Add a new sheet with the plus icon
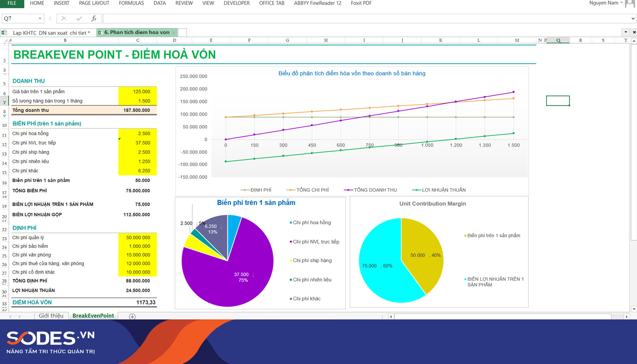Image resolution: width=637 pixels, height=364 pixels. pos(132,317)
